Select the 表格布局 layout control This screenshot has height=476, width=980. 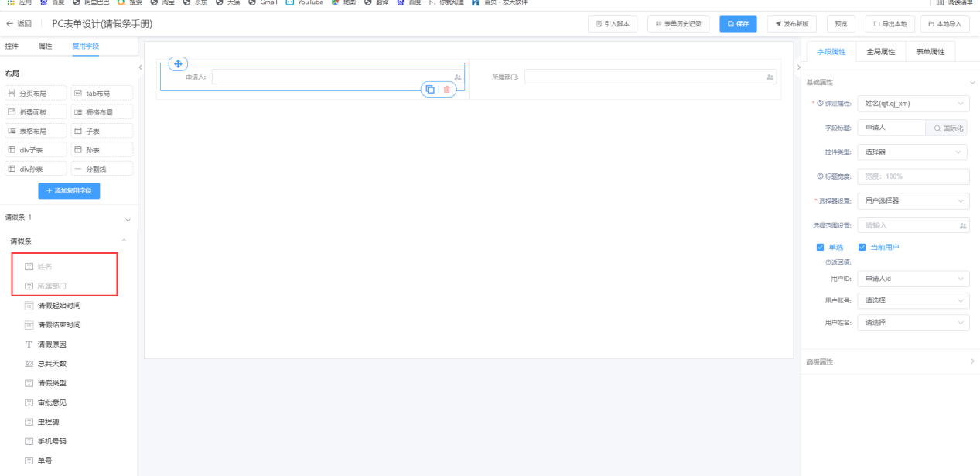36,131
